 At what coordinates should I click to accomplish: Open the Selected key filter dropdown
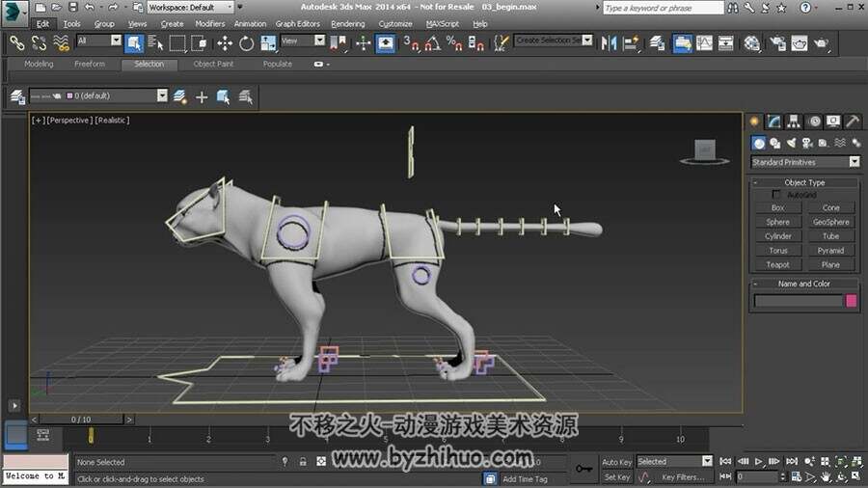[674, 461]
